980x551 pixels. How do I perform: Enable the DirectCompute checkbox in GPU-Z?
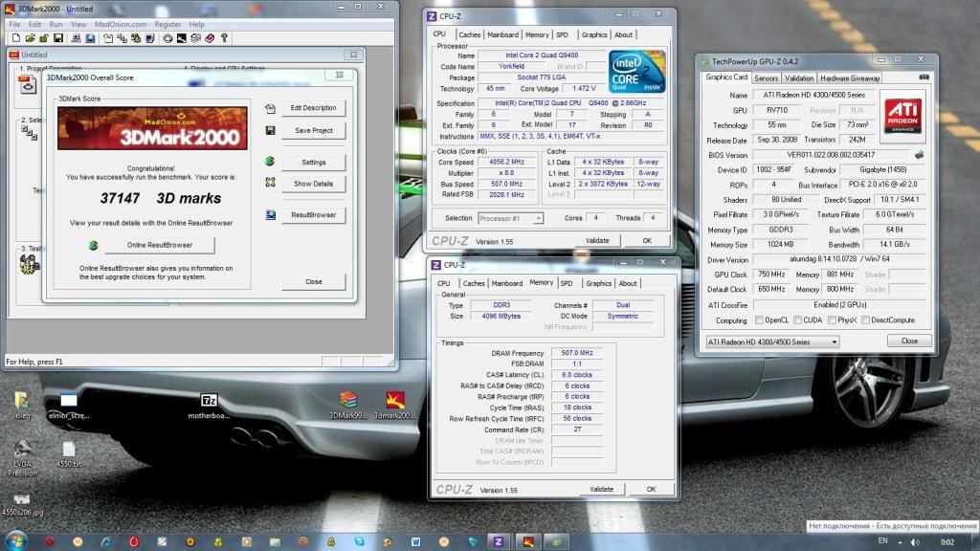[865, 320]
